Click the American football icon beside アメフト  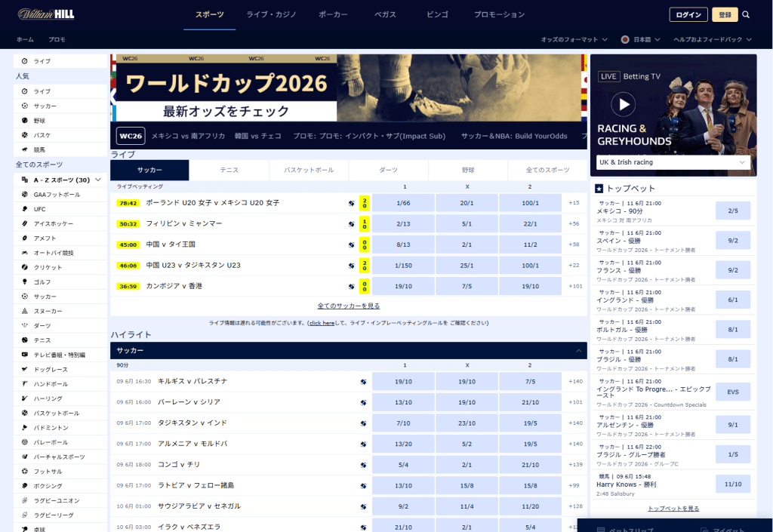point(25,238)
